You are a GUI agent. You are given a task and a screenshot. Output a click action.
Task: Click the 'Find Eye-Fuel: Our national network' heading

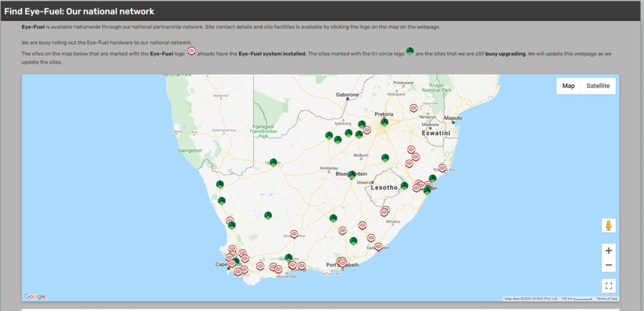79,11
